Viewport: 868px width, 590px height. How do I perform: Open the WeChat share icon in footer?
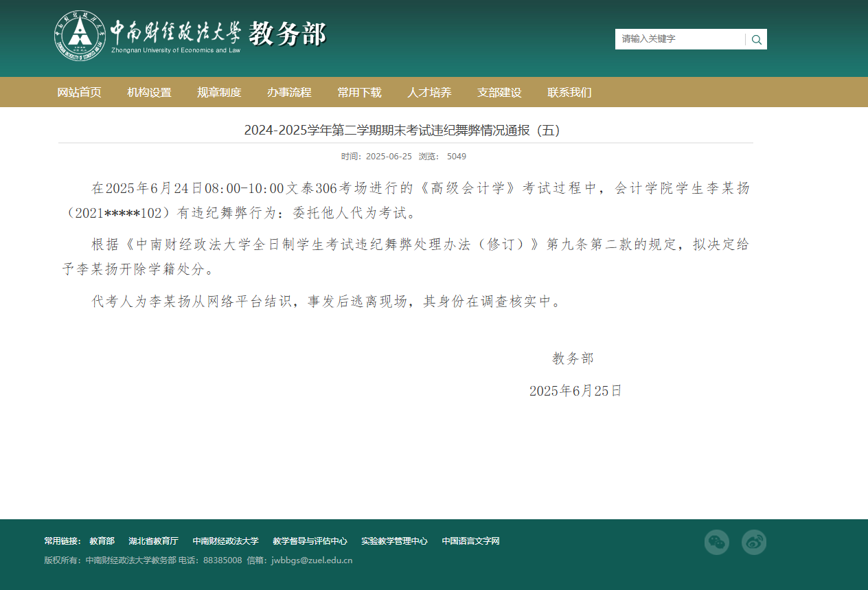point(716,542)
